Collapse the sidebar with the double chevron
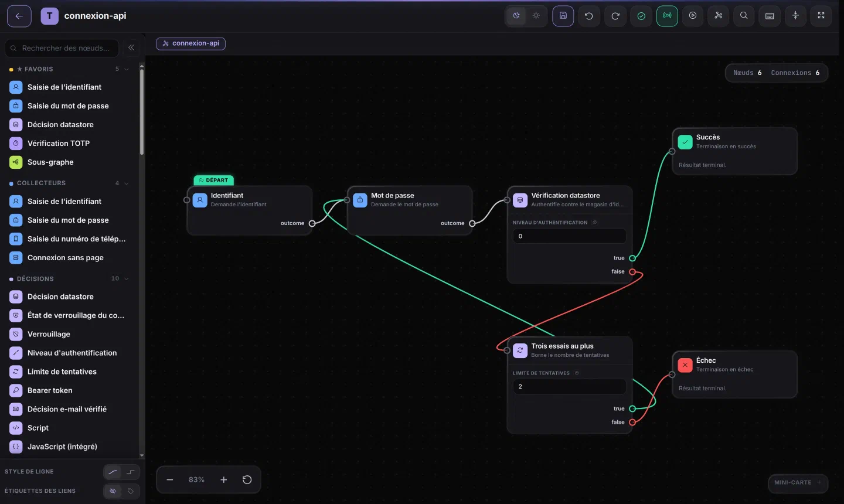The image size is (844, 504). (131, 47)
